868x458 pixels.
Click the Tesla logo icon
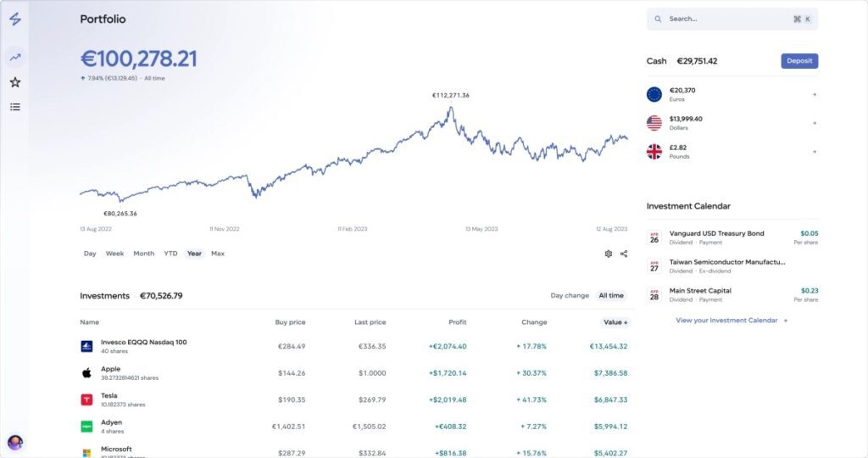point(86,399)
